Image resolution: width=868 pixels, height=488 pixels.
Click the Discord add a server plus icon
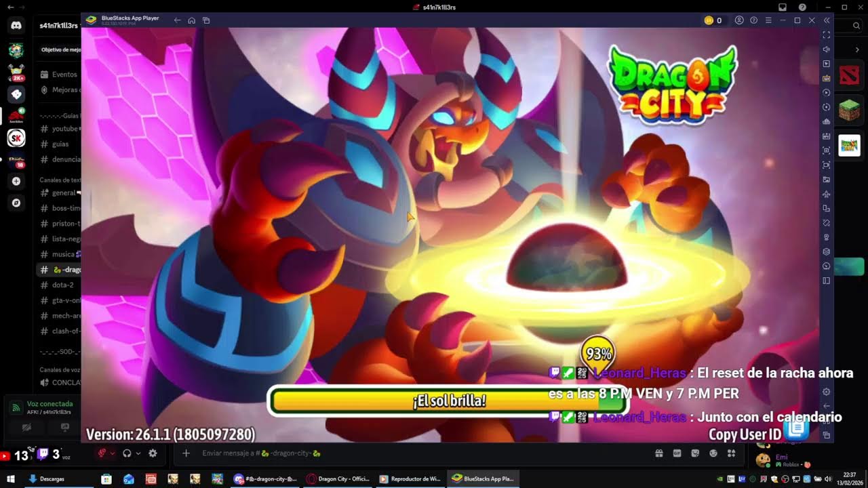[x=16, y=182]
